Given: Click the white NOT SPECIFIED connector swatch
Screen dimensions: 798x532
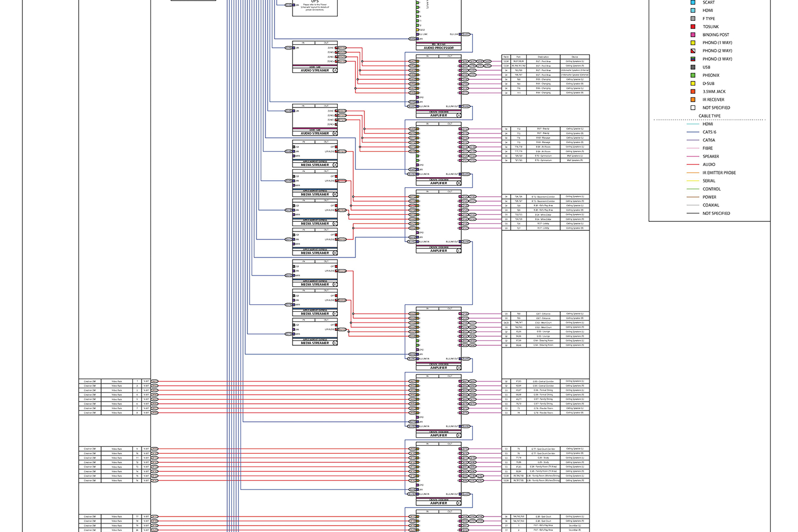Looking at the screenshot, I should pos(693,107).
